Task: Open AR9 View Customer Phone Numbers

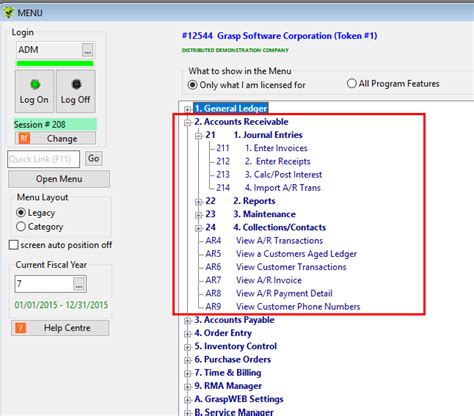Action: [283, 307]
